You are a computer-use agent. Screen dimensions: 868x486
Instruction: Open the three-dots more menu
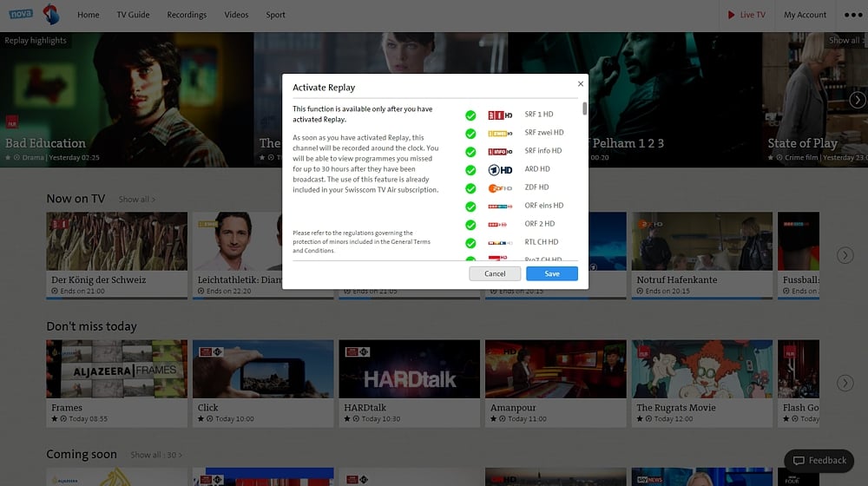tap(852, 15)
